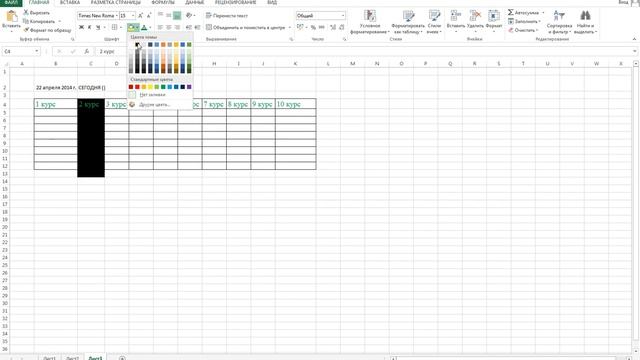
Task: Click AutoSum (Автосумма) sigma icon
Action: pos(511,13)
